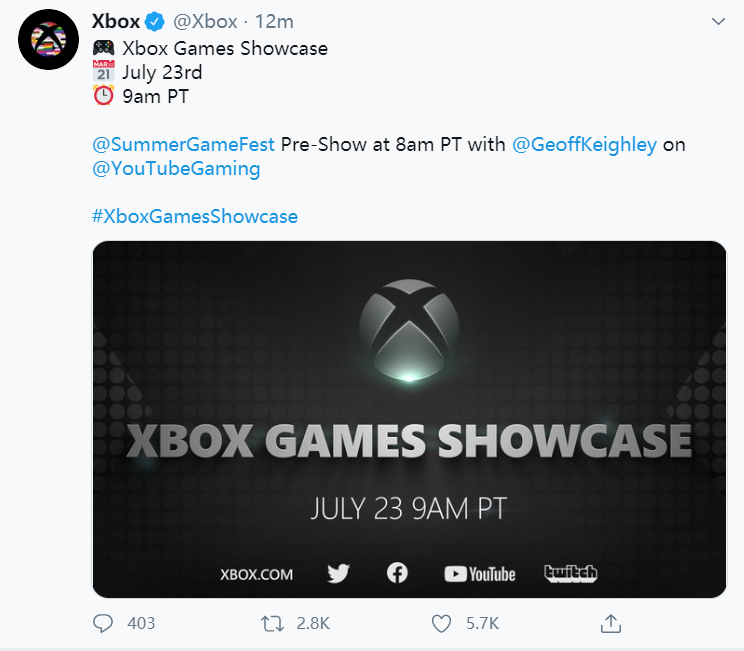Retweet this Xbox post
The image size is (744, 651).
[272, 623]
